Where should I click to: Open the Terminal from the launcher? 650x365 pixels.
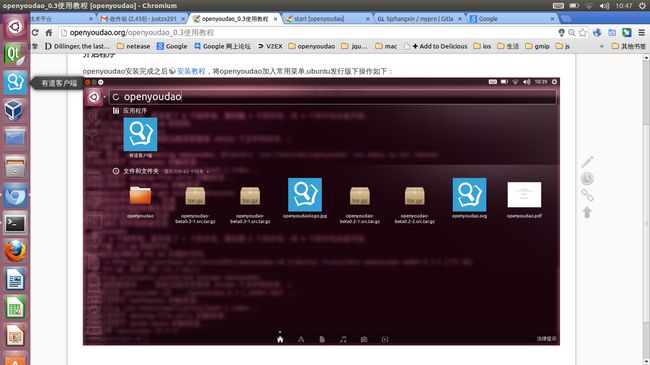(x=15, y=223)
